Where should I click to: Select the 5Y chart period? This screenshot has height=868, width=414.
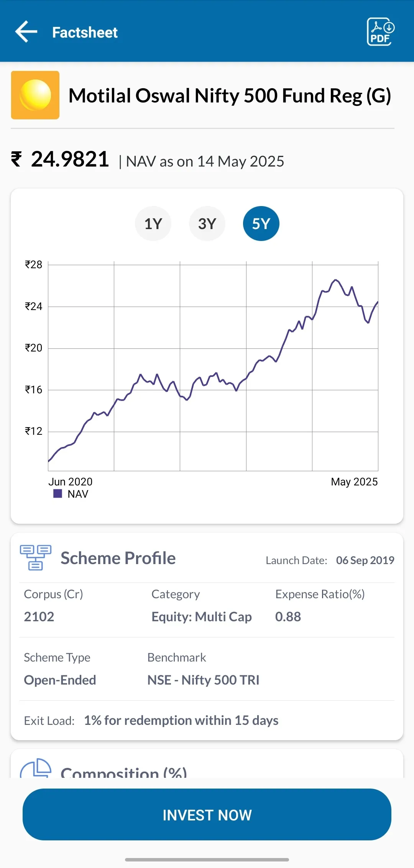(261, 224)
